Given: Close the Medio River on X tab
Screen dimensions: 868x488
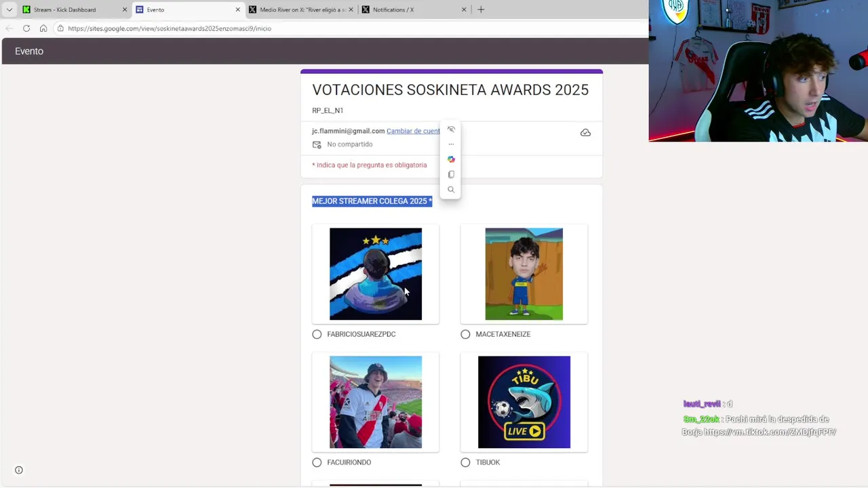Looking at the screenshot, I should [351, 9].
